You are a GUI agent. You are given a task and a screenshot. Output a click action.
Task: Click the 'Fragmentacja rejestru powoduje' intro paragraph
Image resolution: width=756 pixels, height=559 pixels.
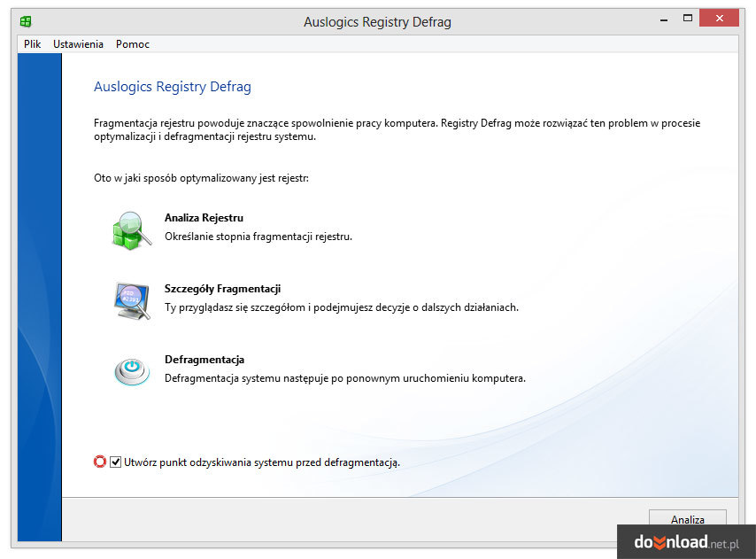point(397,129)
